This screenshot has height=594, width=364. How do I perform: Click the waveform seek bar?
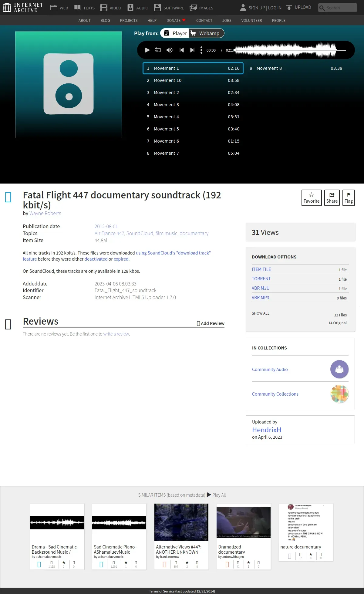(291, 50)
